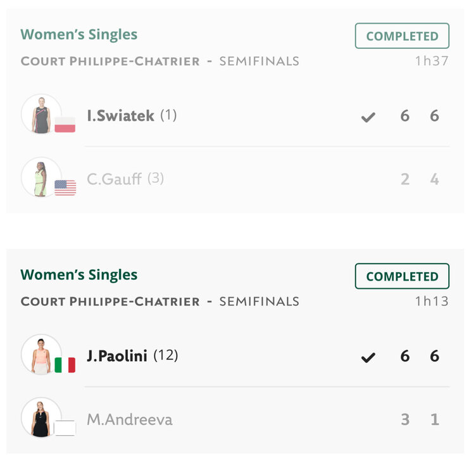Click the winner checkmark next to Paolini
This screenshot has height=475, width=476.
pos(368,358)
